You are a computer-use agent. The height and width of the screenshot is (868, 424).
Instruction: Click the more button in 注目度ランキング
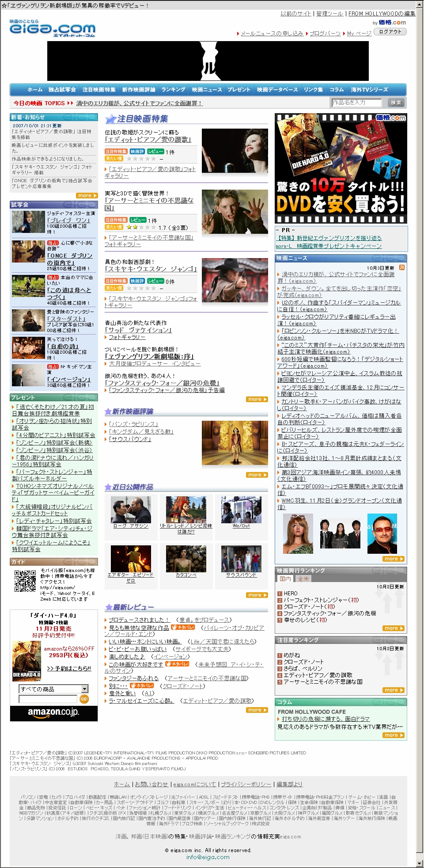click(x=394, y=690)
